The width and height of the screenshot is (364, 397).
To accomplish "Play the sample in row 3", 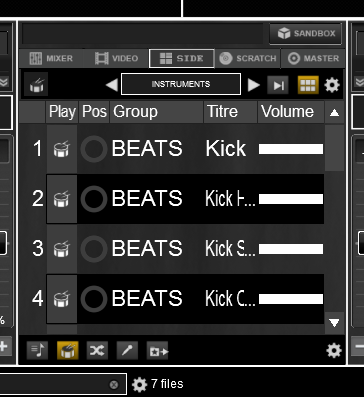I will coord(62,249).
